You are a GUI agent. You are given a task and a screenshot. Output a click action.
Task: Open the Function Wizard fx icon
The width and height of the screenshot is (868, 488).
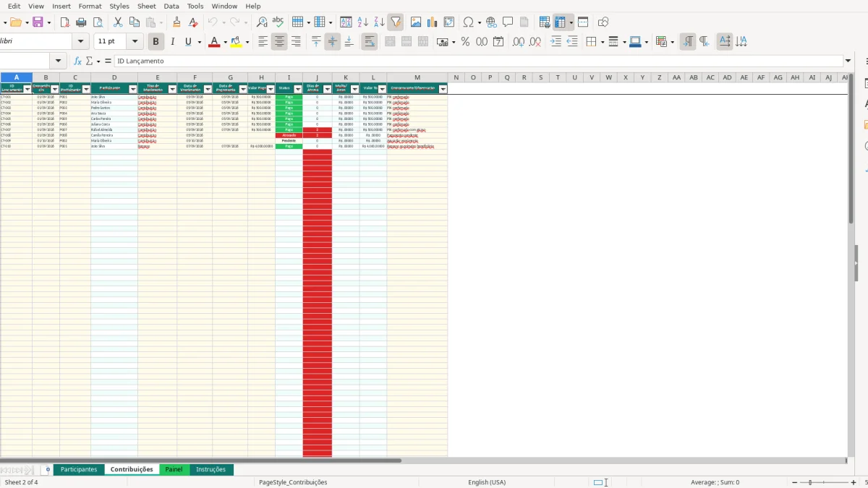pyautogui.click(x=77, y=61)
